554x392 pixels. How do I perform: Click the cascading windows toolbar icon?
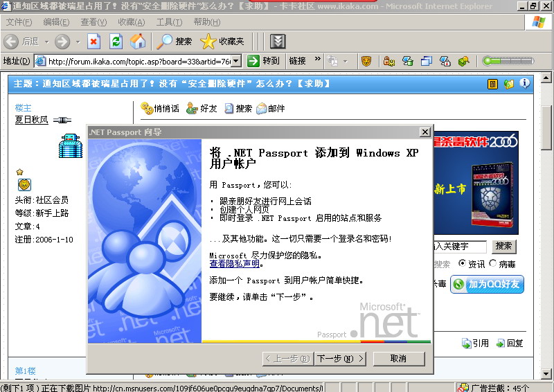coord(427,61)
